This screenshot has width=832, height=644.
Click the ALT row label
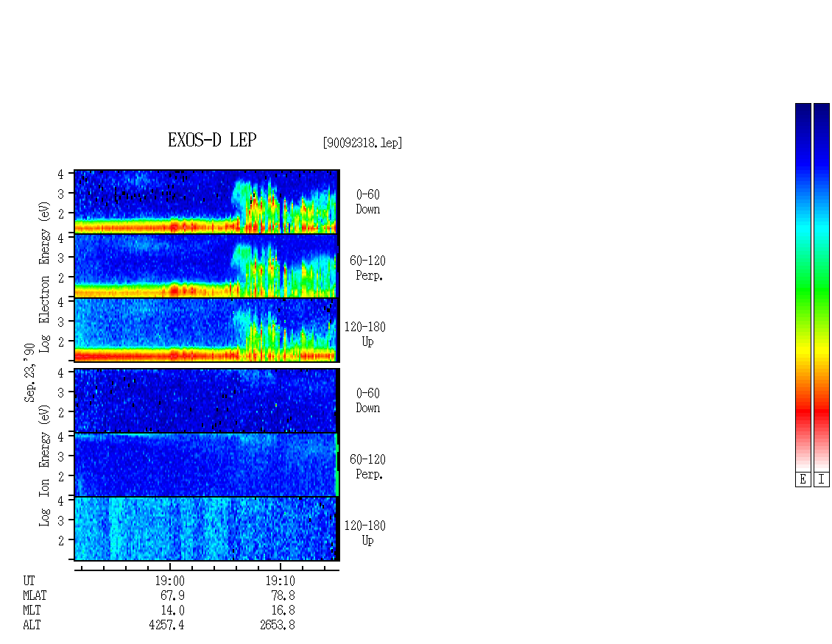pos(32,625)
